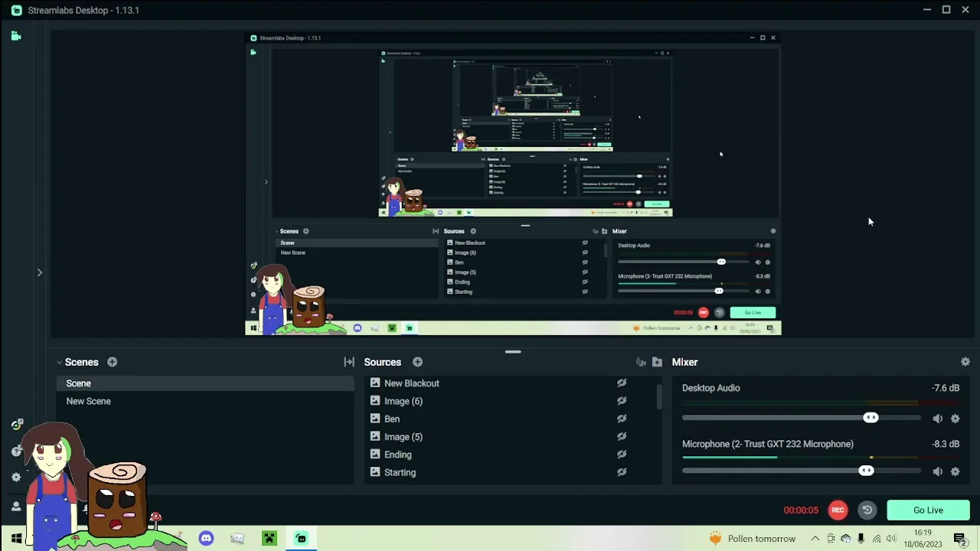
Task: Switch to New Scene
Action: pyautogui.click(x=205, y=401)
